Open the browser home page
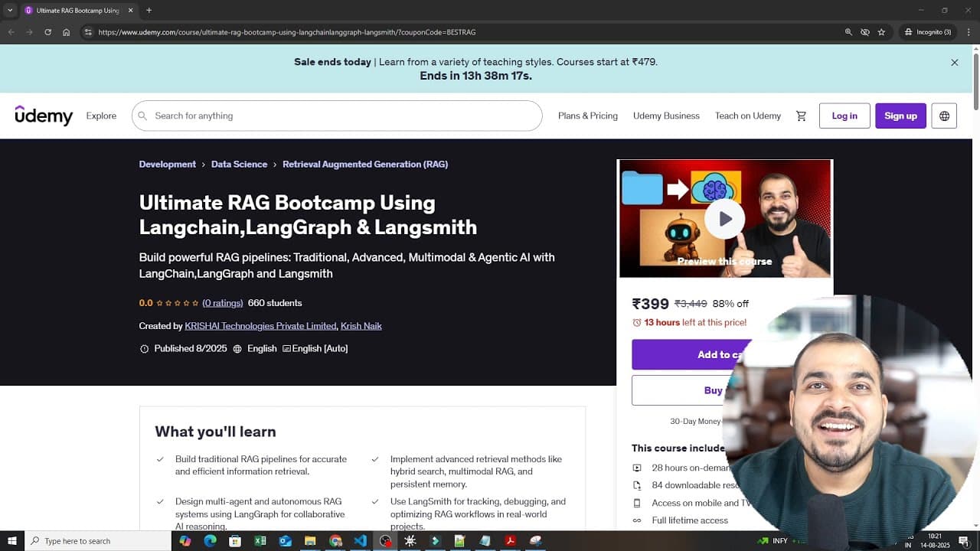980x551 pixels. [x=67, y=32]
